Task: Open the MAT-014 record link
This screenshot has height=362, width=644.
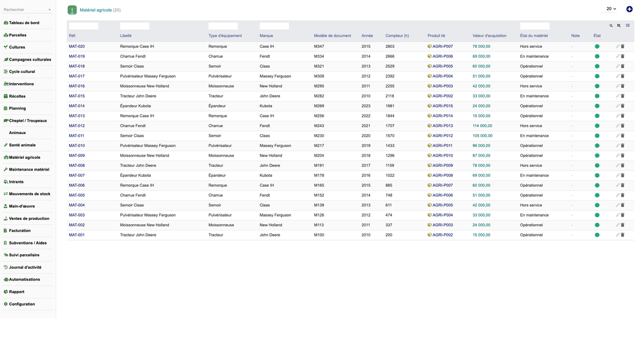Action: click(77, 106)
